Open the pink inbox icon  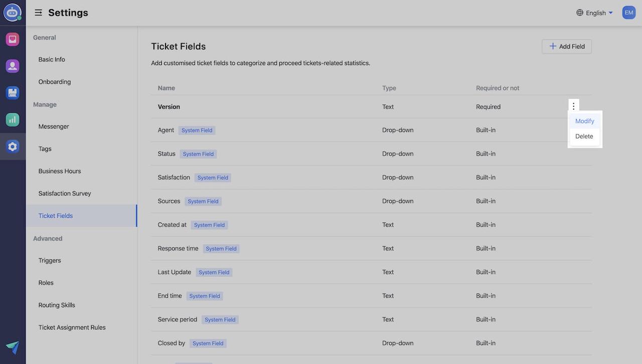(x=13, y=39)
